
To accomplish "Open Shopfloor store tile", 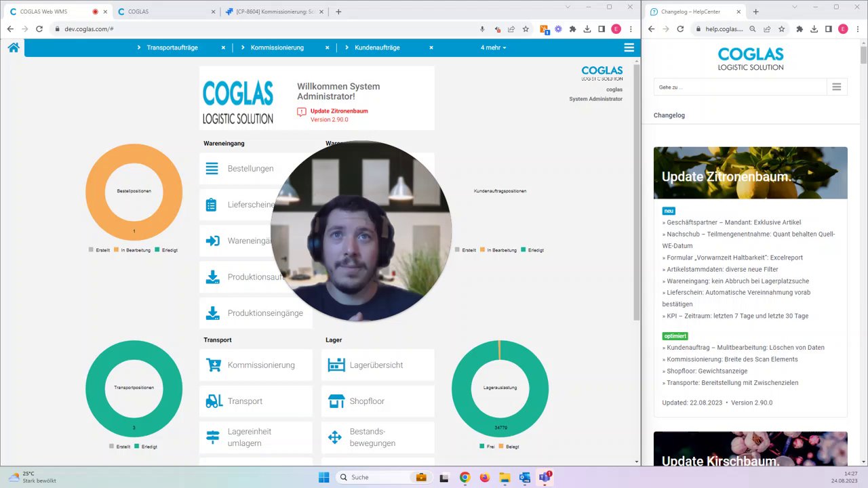I will pos(378,401).
